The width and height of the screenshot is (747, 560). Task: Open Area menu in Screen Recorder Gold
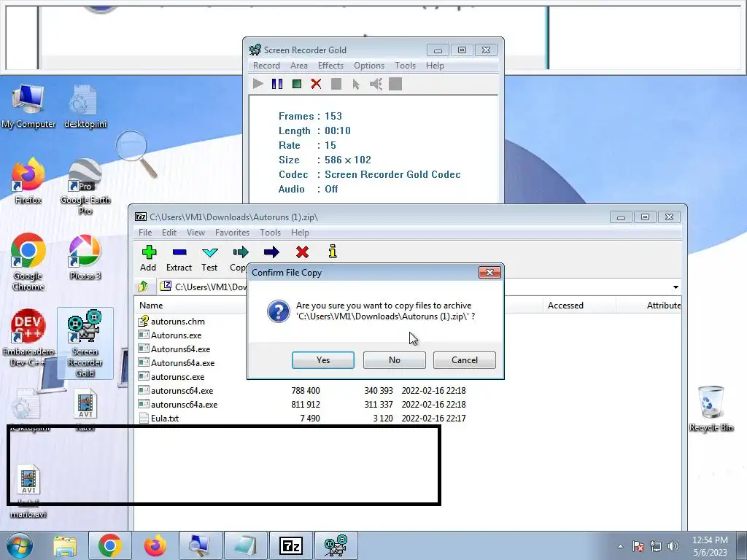point(298,66)
